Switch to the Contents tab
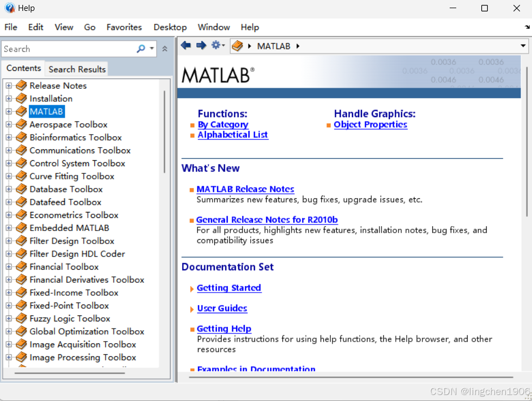 click(23, 68)
